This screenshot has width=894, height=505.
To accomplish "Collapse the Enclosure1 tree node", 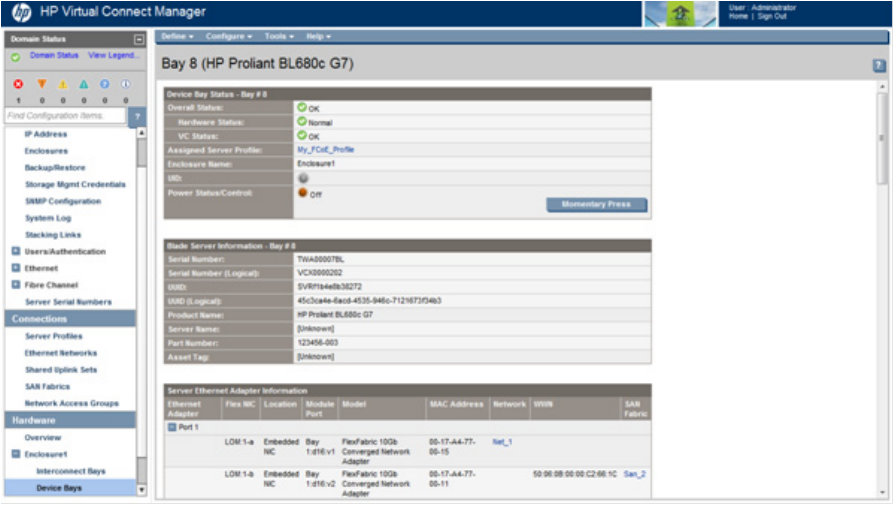I will [16, 454].
